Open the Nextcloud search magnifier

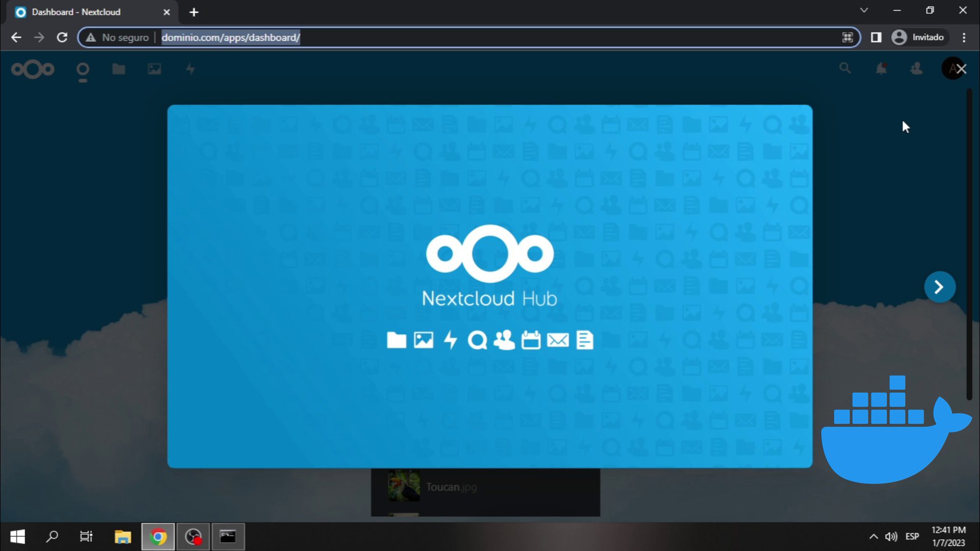pyautogui.click(x=845, y=68)
